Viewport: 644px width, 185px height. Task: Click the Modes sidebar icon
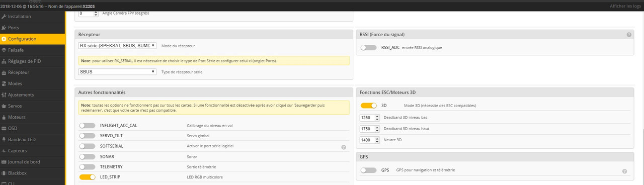coord(4,83)
